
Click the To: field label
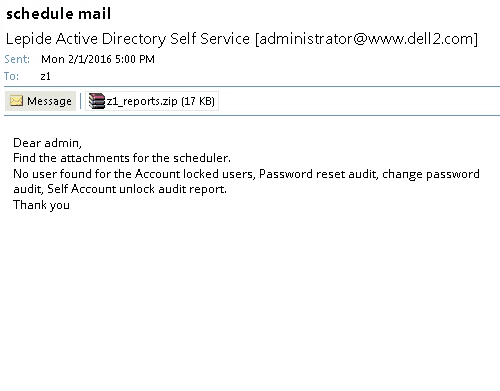[11, 76]
